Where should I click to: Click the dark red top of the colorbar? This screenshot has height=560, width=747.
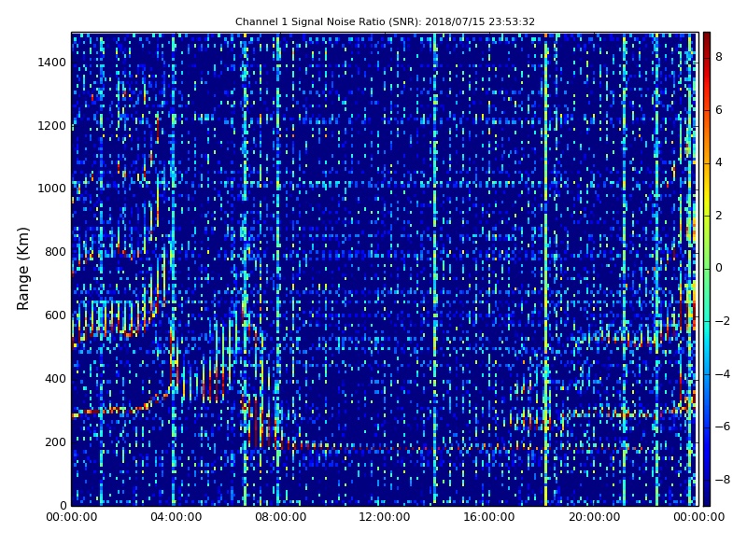pos(707,38)
